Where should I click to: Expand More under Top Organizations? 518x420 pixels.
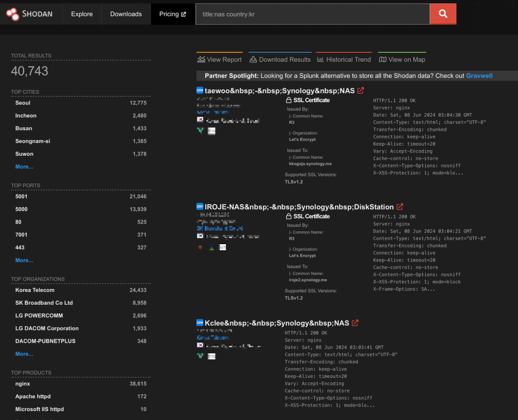24,354
